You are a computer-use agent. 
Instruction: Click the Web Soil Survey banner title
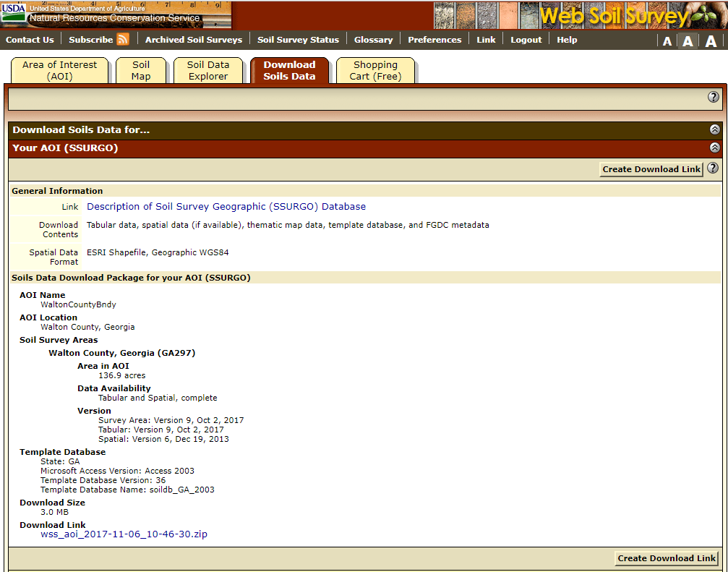(614, 16)
